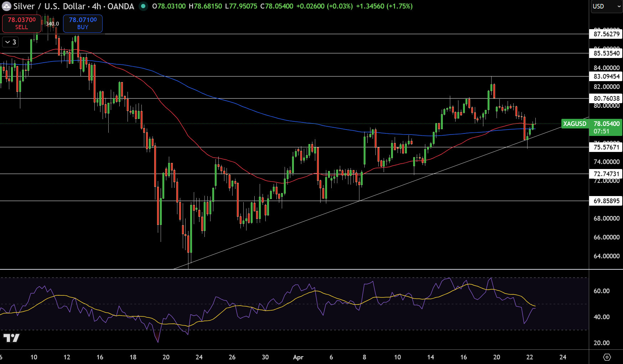Click the 78.03700 SELL button
The width and height of the screenshot is (623, 364).
pyautogui.click(x=22, y=23)
